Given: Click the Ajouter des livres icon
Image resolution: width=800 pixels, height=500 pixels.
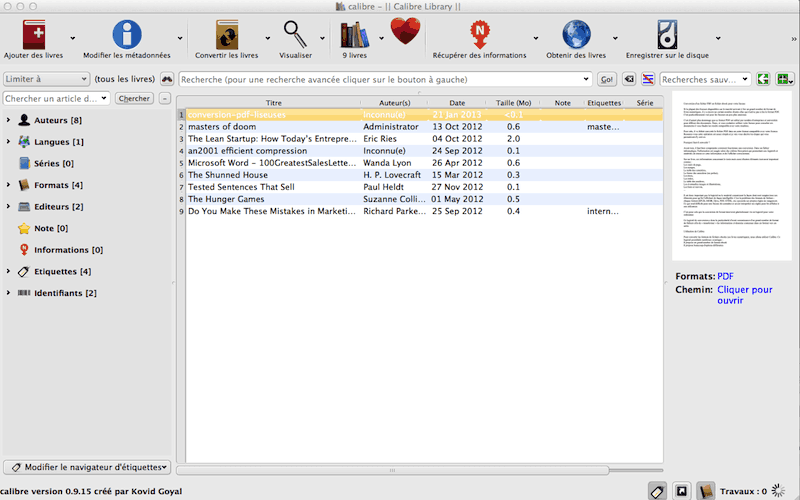Looking at the screenshot, I should click(x=34, y=34).
